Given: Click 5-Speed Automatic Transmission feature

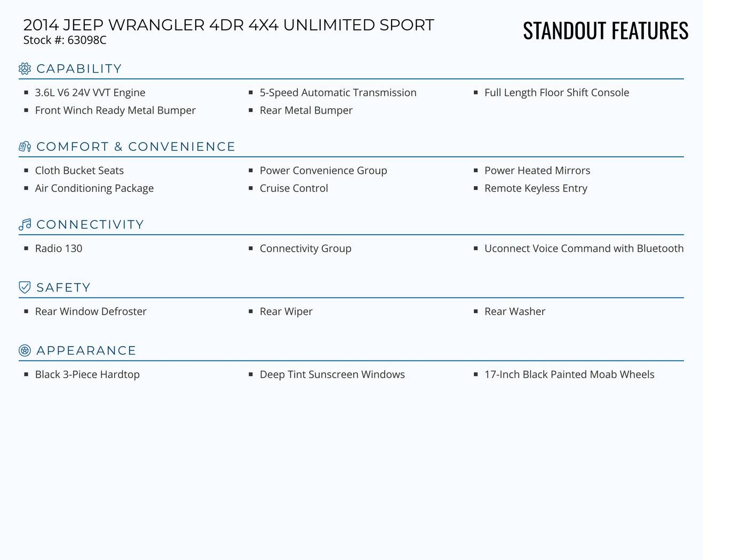Looking at the screenshot, I should 338,93.
